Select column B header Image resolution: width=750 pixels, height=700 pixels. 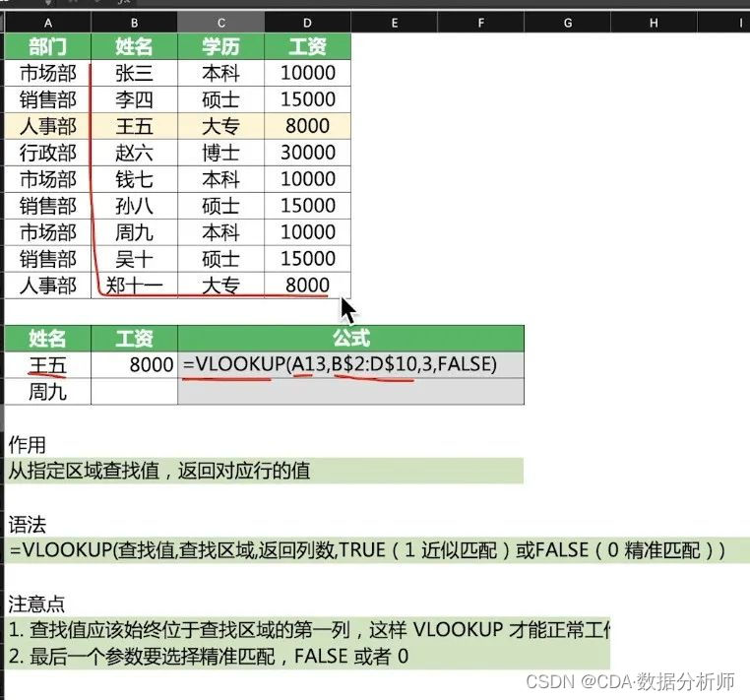pos(135,23)
